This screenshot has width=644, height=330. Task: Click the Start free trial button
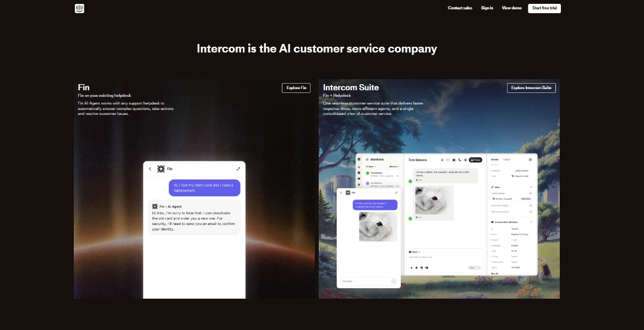pos(544,8)
